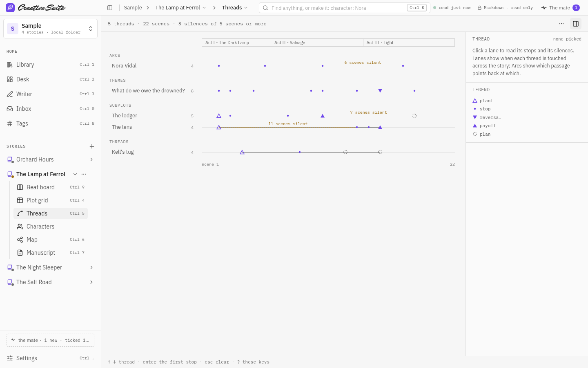Open the Inbox tray icon

click(10, 109)
